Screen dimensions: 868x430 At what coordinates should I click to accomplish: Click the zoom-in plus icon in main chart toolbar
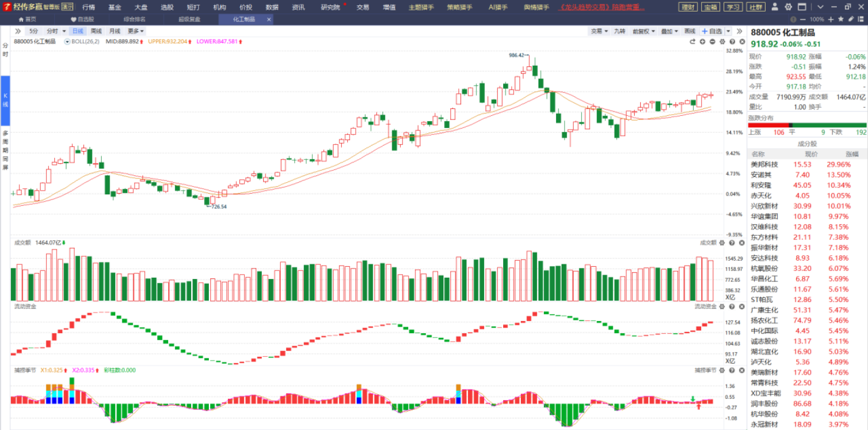pyautogui.click(x=702, y=41)
